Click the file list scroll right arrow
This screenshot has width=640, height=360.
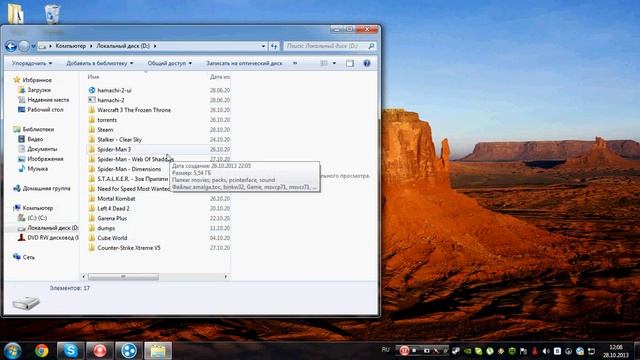click(226, 277)
